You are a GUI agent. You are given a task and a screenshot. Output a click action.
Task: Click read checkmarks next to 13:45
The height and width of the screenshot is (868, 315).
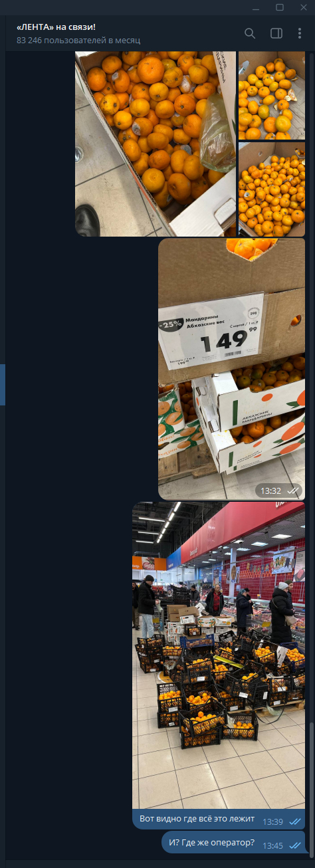click(295, 845)
